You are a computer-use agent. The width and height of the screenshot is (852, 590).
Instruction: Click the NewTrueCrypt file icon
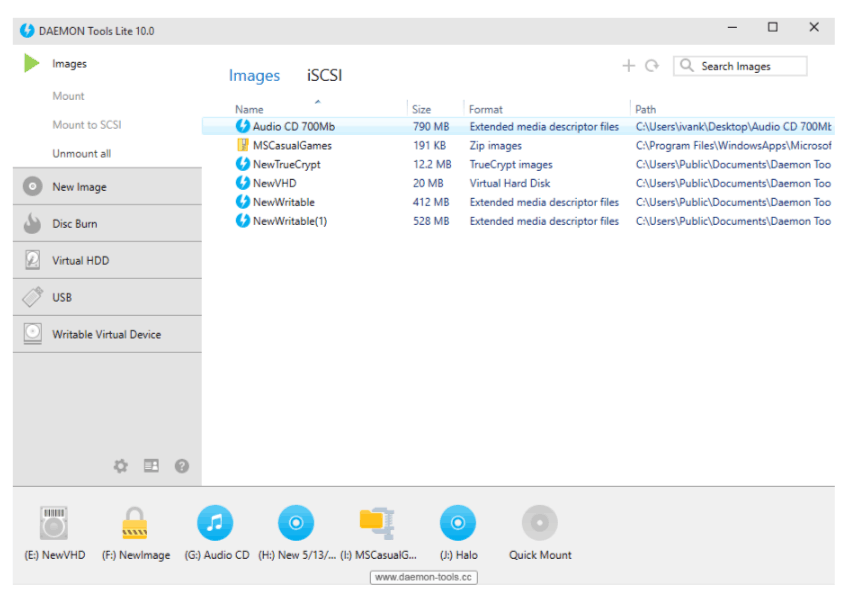click(243, 164)
